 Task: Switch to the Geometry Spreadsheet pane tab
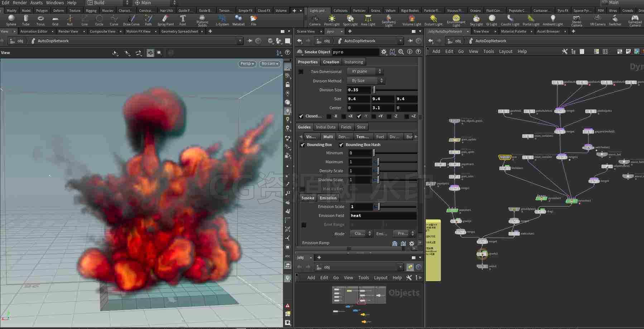click(x=179, y=32)
